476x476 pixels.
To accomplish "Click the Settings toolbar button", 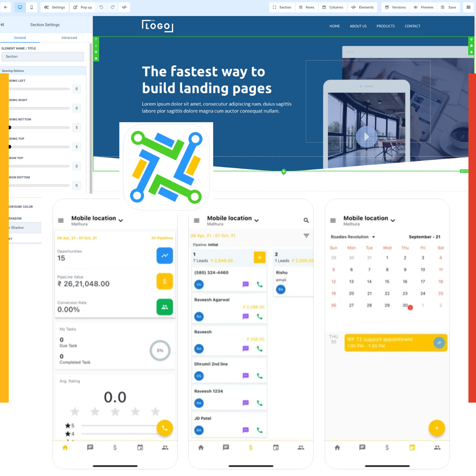I will pos(54,7).
